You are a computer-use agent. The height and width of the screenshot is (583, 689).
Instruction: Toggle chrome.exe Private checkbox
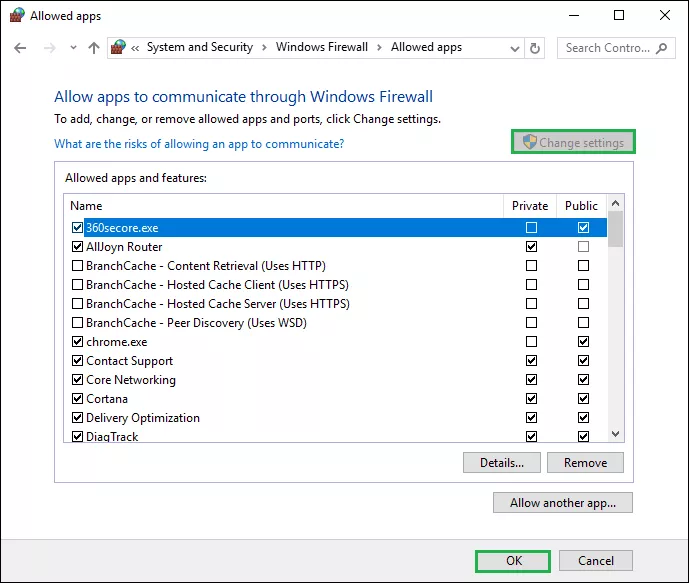(531, 341)
